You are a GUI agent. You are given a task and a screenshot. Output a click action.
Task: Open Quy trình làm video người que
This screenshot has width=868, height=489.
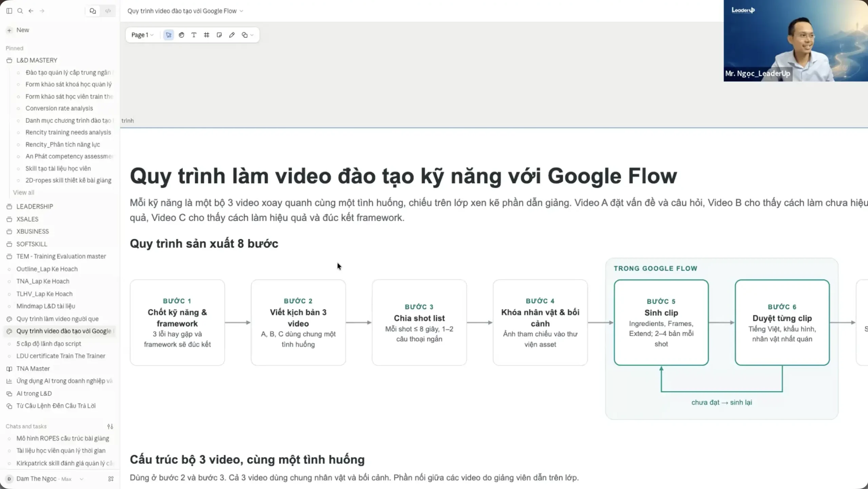[57, 319]
